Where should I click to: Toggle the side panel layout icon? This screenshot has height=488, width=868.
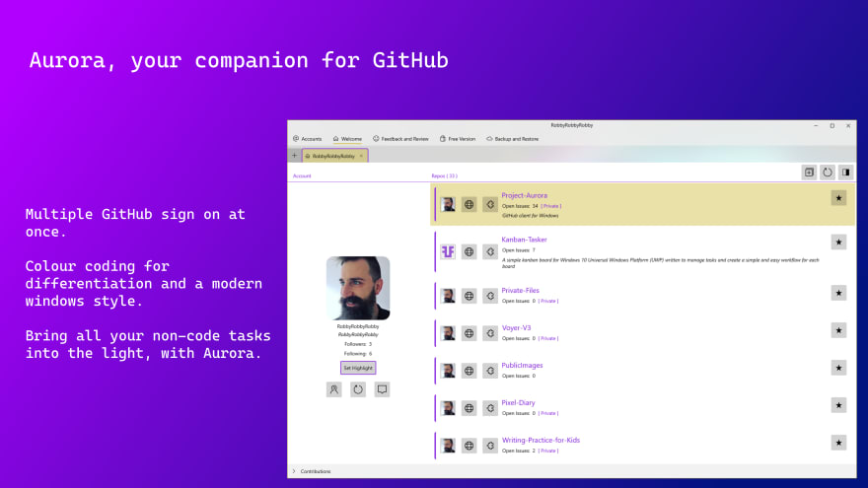coord(846,173)
